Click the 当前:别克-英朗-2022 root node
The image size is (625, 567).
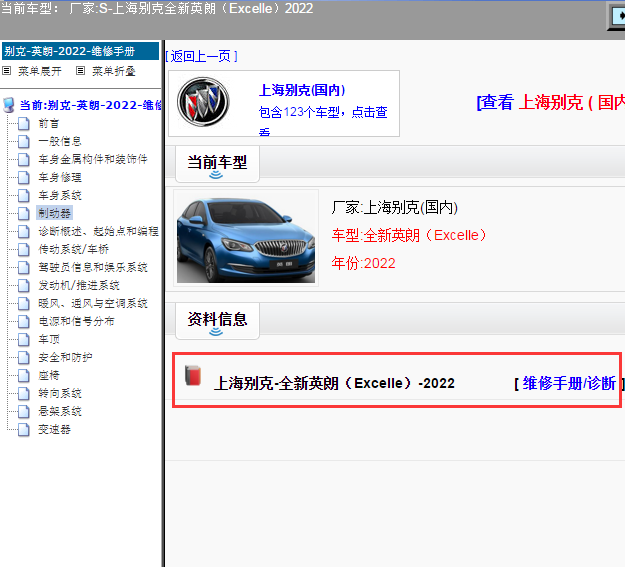(91, 105)
